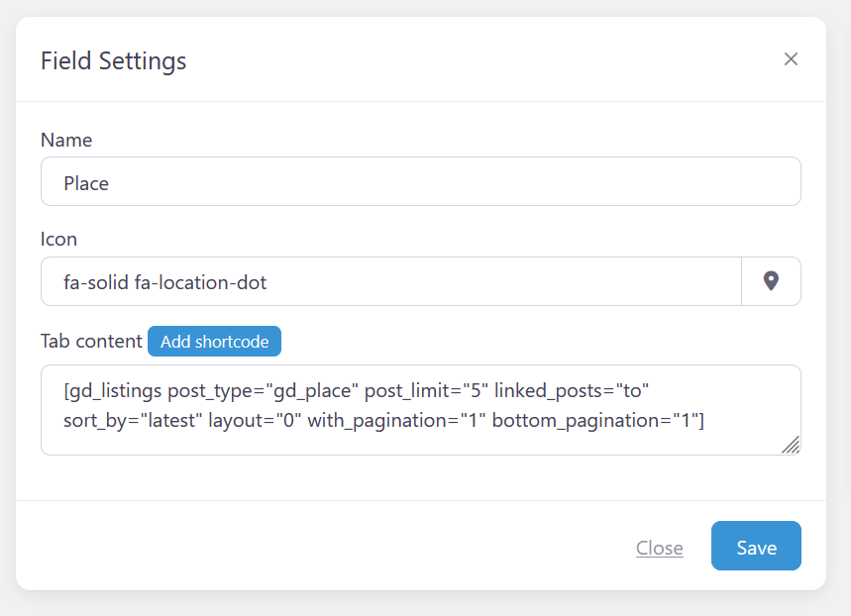Click the Name field label
851x616 pixels.
pos(66,140)
